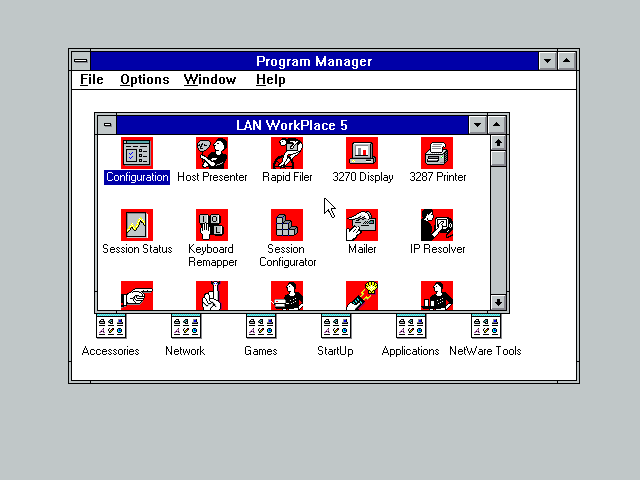640x480 pixels.
Task: Click the Accessories group icon
Action: coord(111,326)
